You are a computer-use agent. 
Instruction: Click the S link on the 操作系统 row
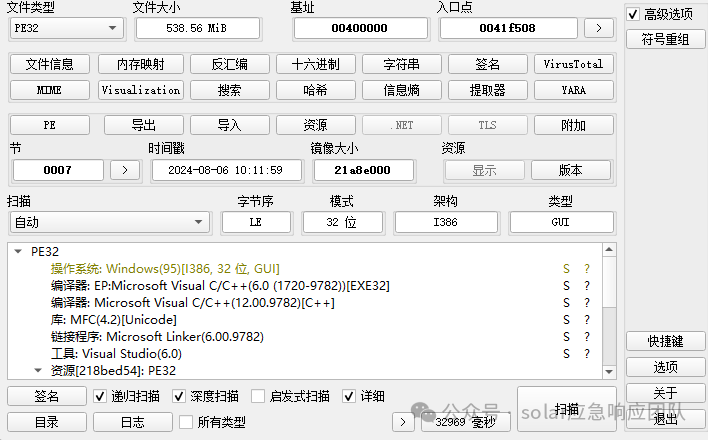coord(566,269)
